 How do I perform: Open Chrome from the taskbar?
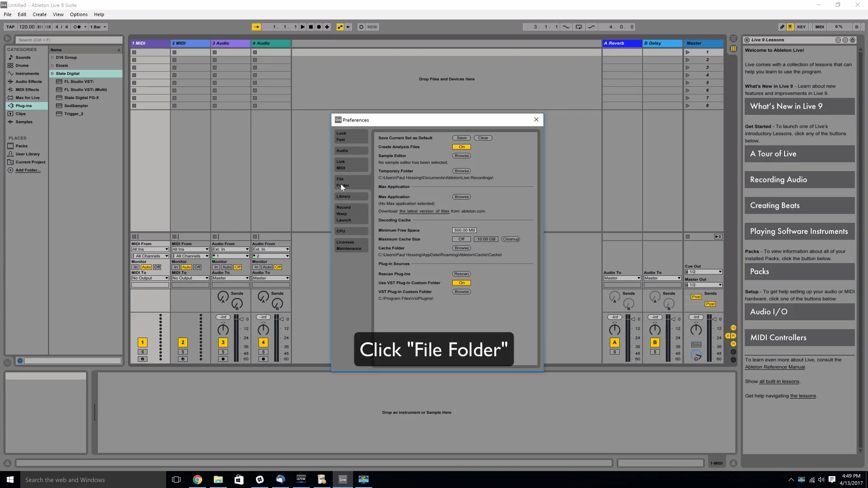(198, 480)
